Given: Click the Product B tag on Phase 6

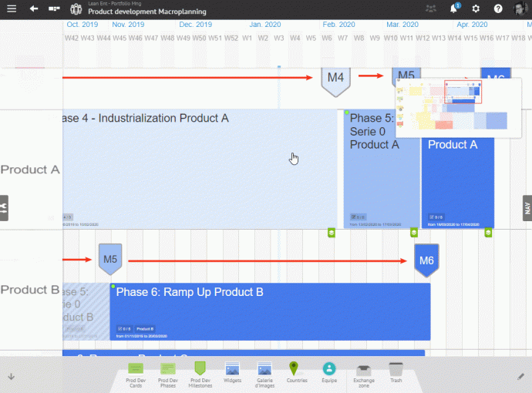Looking at the screenshot, I should click(x=145, y=329).
